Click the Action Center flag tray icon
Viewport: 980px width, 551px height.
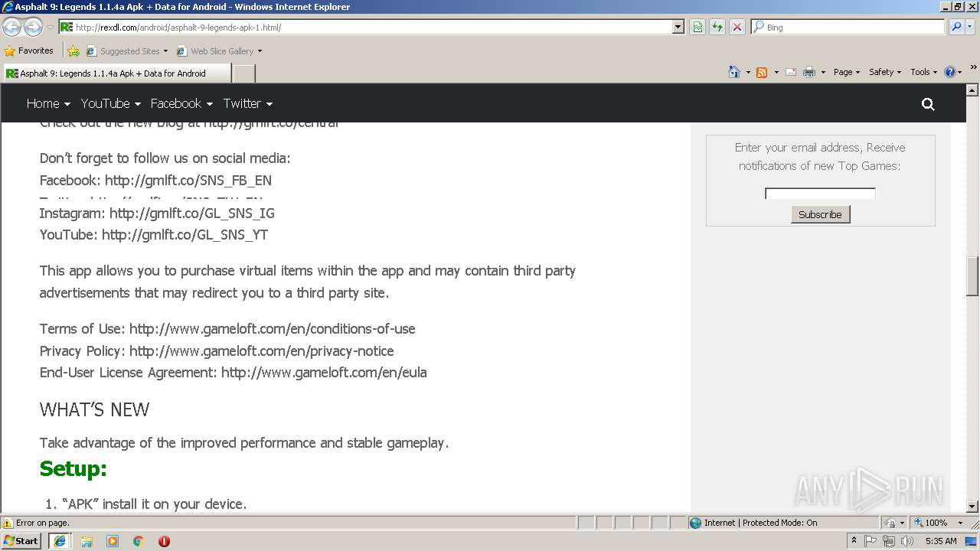coord(871,541)
